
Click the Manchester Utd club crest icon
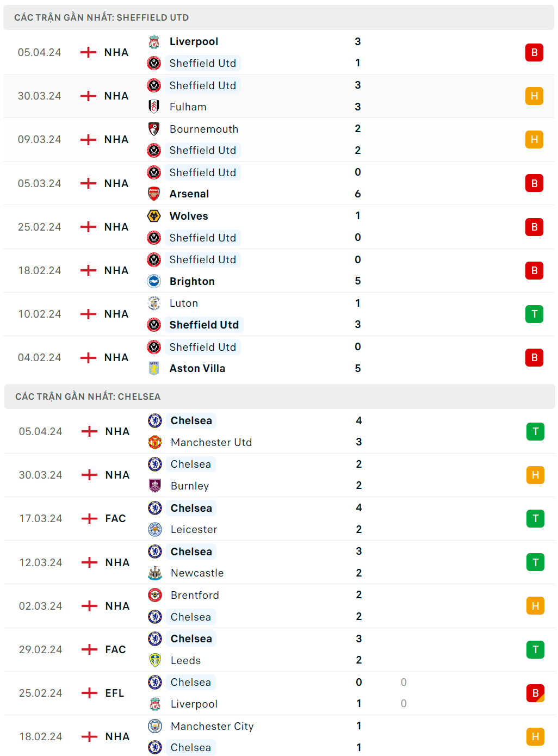tap(155, 442)
